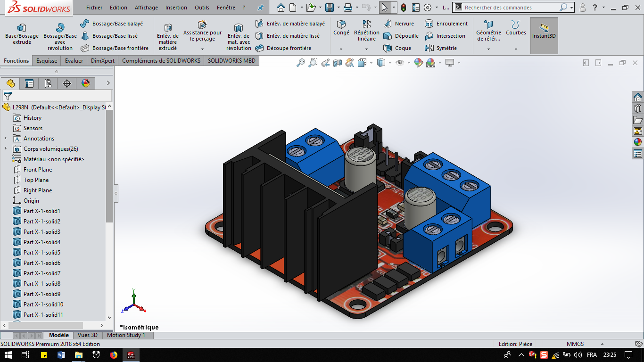Open PropertyManager tab icon
Viewport: 644px width, 362px height.
(29, 83)
